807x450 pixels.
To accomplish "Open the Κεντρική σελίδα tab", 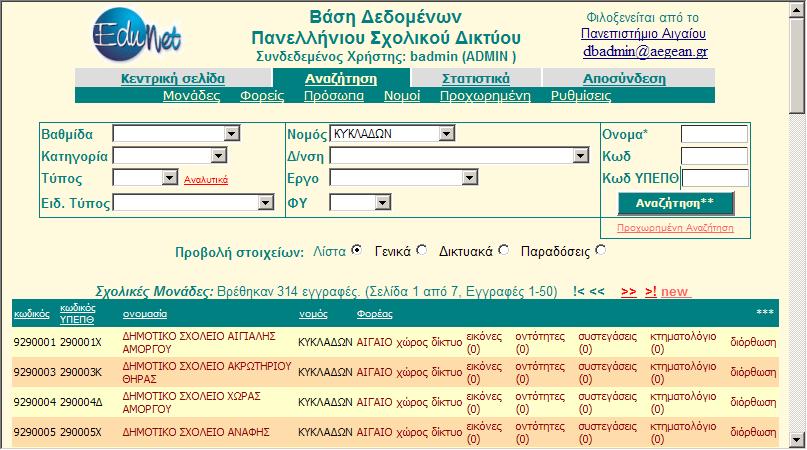I will (x=173, y=78).
